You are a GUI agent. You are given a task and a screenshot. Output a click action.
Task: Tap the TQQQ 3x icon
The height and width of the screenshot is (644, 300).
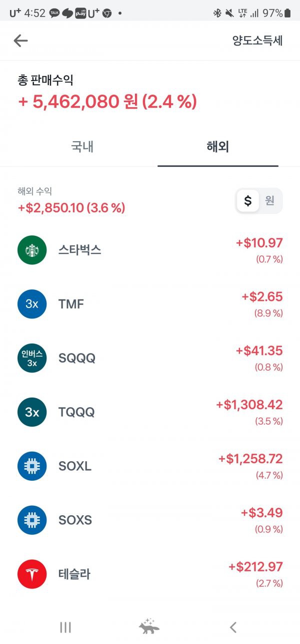[32, 412]
